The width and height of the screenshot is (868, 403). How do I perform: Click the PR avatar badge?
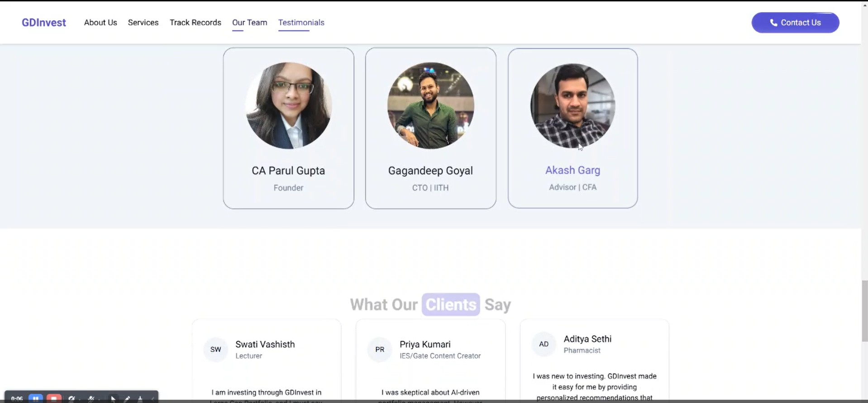(x=380, y=350)
